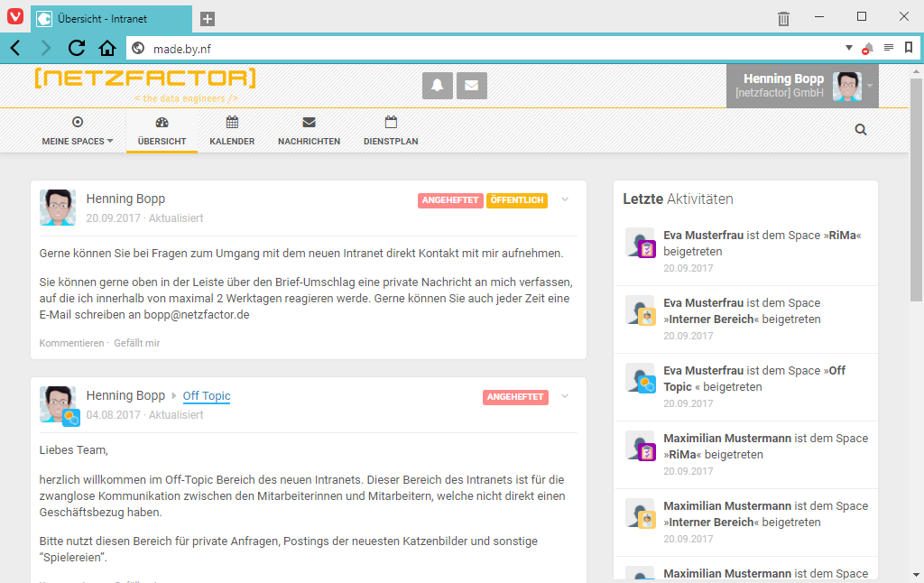The width and height of the screenshot is (924, 583).
Task: Click the Letzte Aktivitäten heading
Action: coord(678,199)
